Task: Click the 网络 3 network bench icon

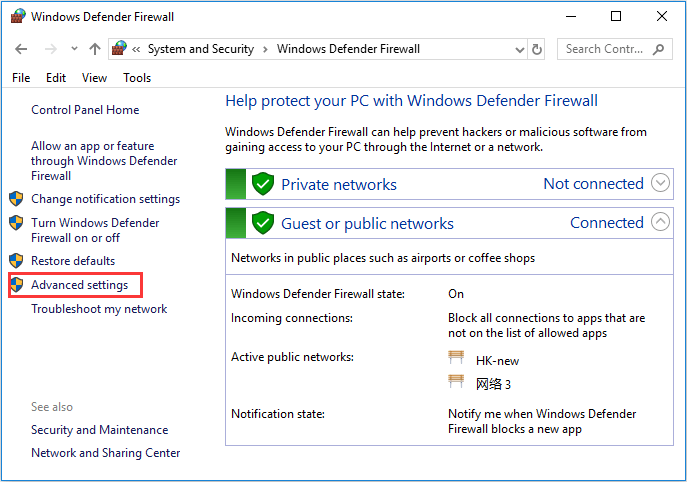Action: (x=456, y=382)
